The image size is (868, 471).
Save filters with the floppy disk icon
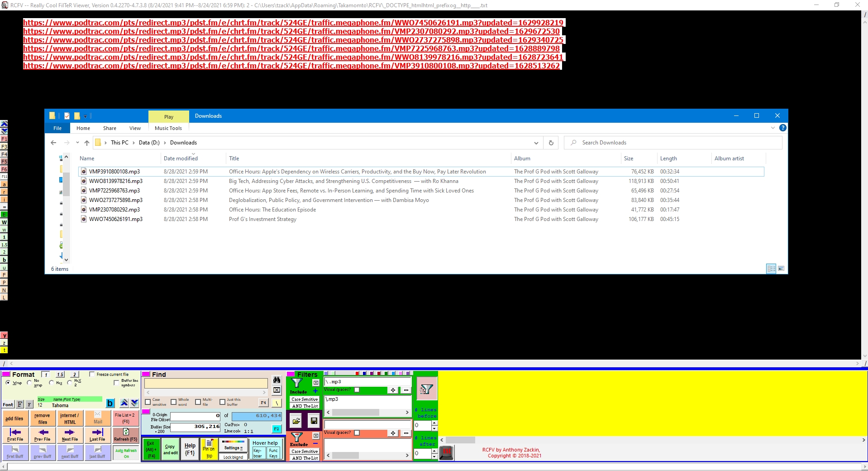(x=314, y=421)
